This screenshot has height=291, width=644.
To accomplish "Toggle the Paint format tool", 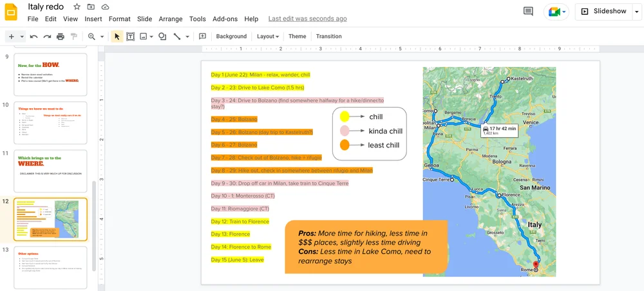I will (x=74, y=37).
